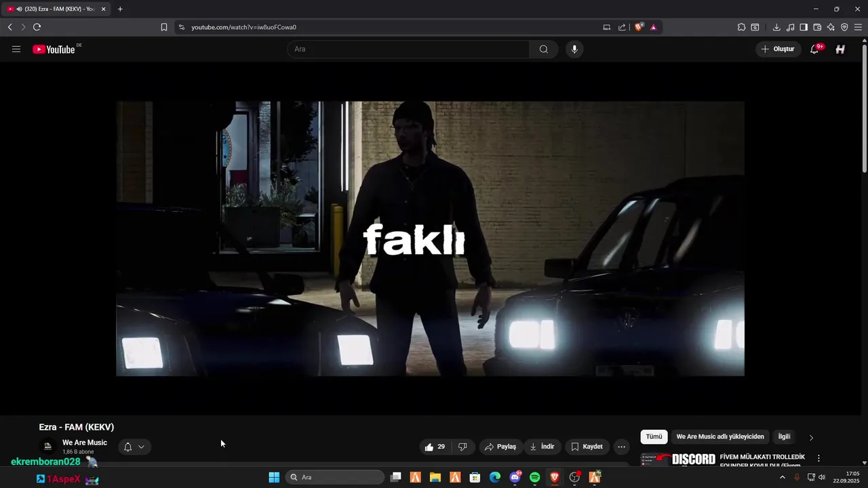
Task: Open Task View on the taskbar
Action: pyautogui.click(x=396, y=477)
